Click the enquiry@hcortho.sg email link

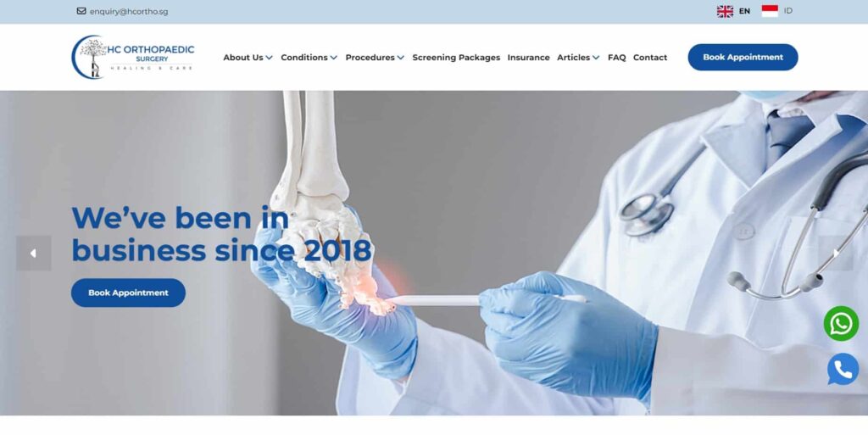(x=129, y=12)
